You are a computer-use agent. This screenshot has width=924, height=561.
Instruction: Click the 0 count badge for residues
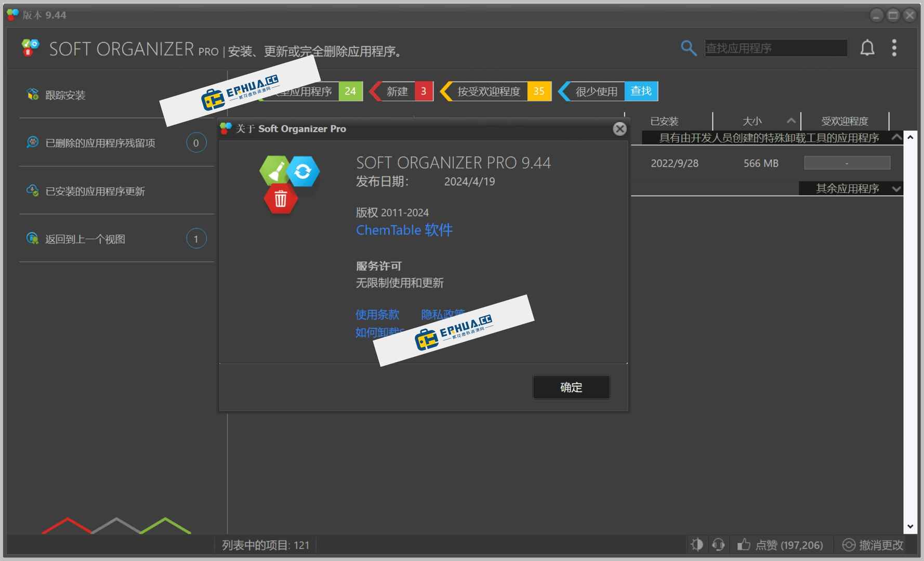(x=196, y=143)
